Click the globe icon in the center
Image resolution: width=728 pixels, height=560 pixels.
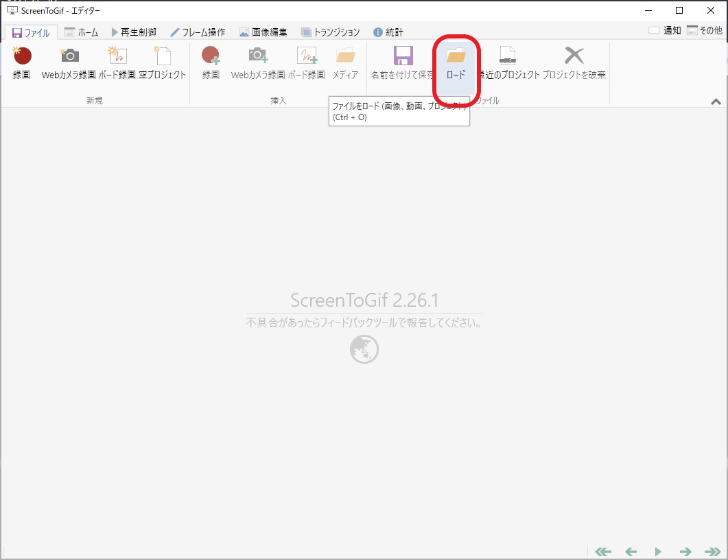point(364,349)
